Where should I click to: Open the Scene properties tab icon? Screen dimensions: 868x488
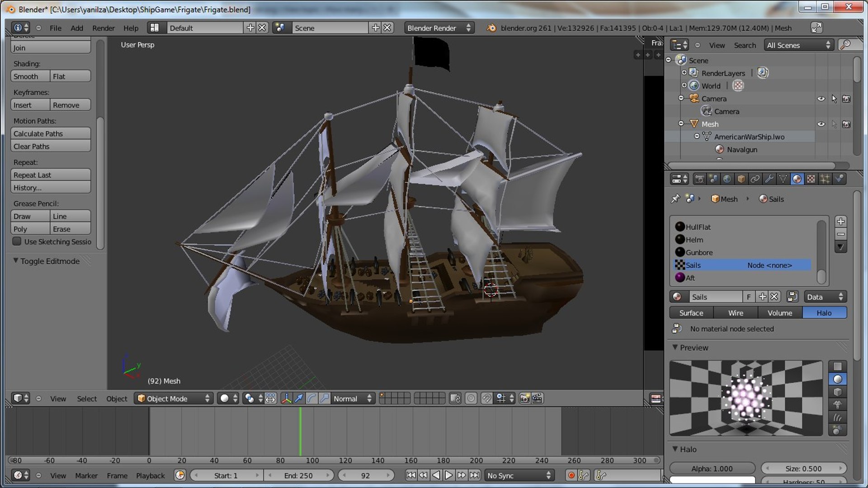tap(713, 179)
